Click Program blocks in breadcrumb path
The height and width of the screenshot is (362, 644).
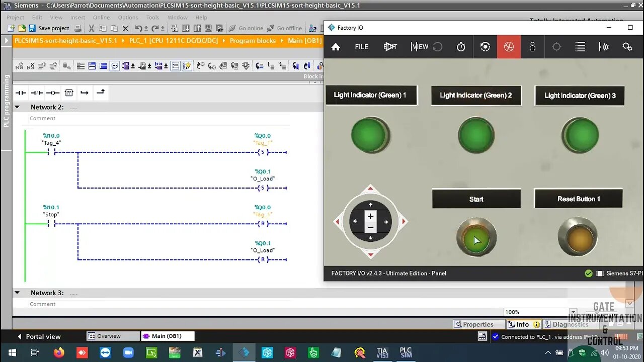[x=253, y=41]
